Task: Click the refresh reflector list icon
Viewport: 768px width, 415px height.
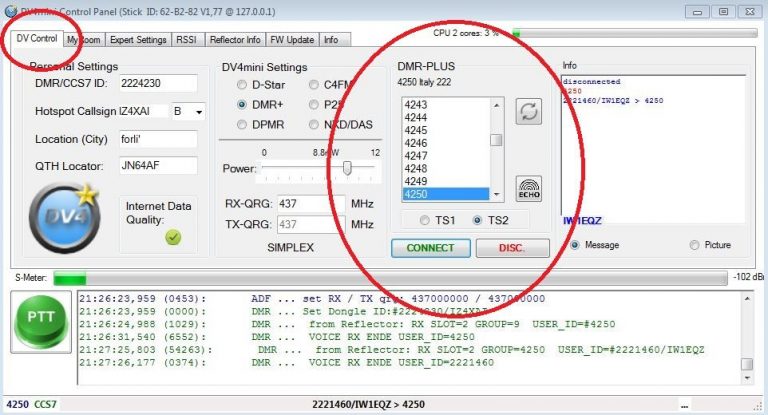Action: [528, 111]
